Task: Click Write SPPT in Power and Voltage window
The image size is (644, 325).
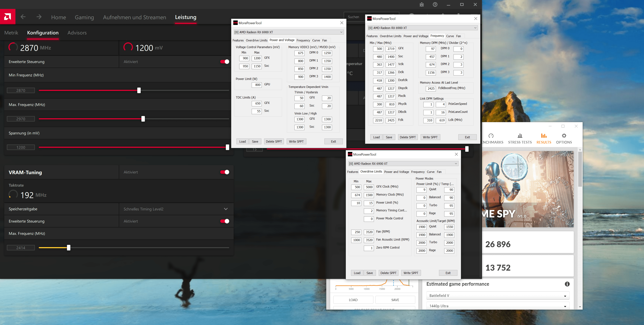Action: 296,141
